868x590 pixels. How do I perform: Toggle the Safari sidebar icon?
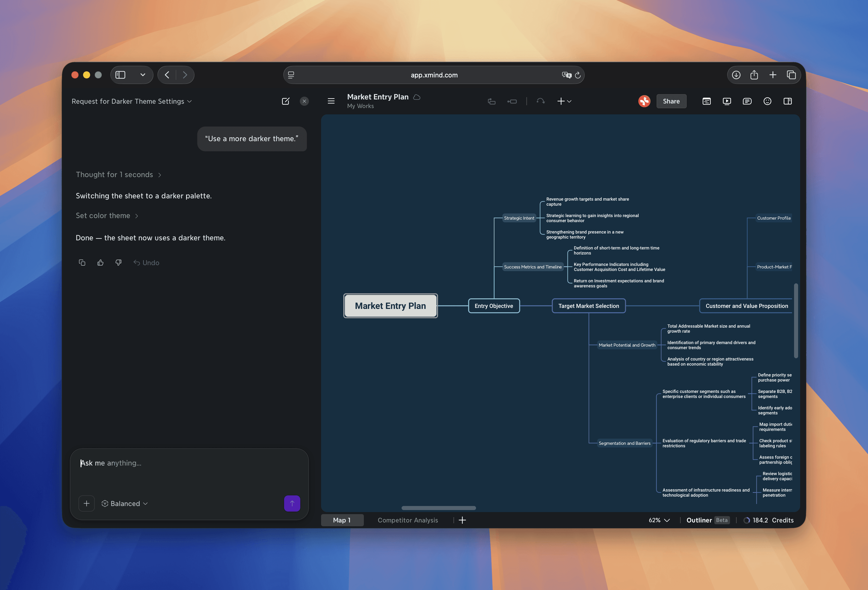(x=120, y=75)
